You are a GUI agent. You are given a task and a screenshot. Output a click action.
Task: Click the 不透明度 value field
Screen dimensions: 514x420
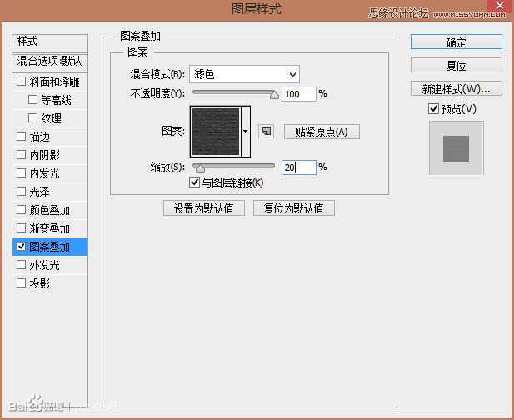[299, 94]
